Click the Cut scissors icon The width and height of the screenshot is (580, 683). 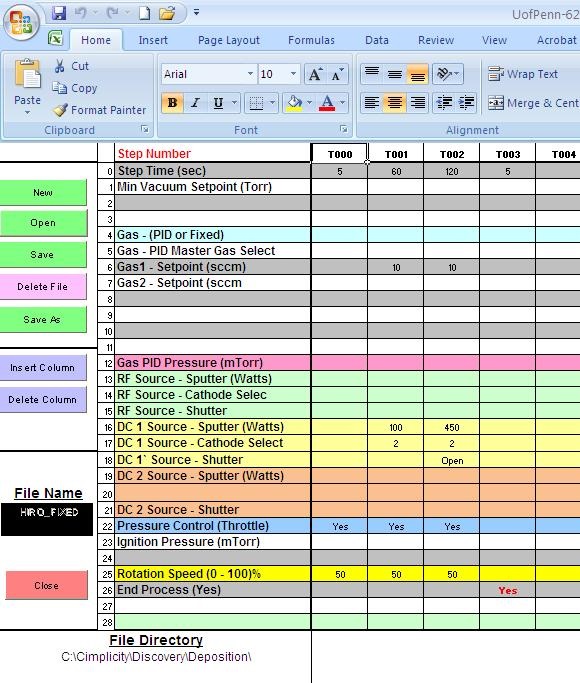tap(60, 66)
